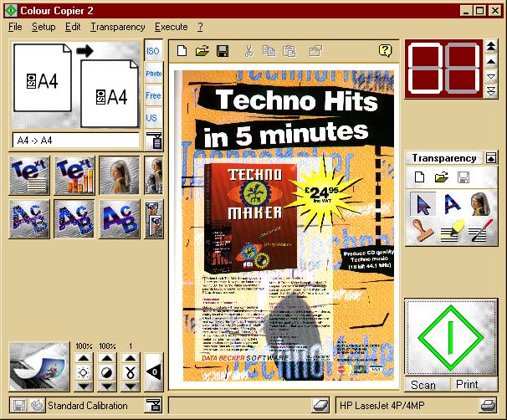Click the Copy icon in main toolbar

[269, 51]
